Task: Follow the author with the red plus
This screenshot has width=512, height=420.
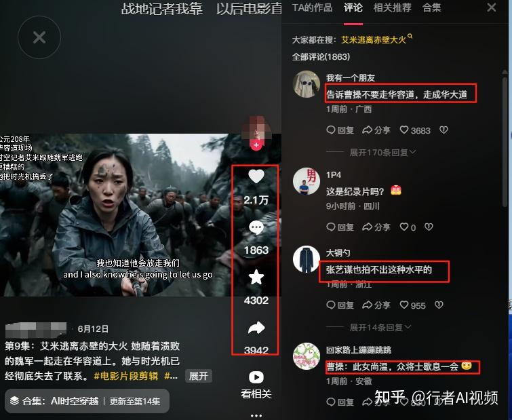Action: 256,145
